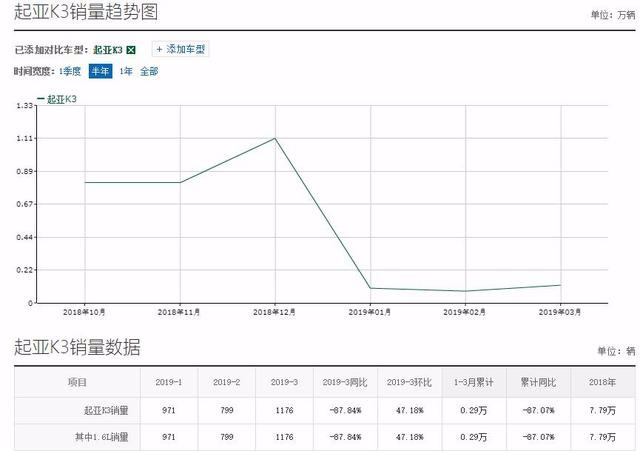Click the 2019-2 column header
This screenshot has width=640, height=451.
coord(227,382)
